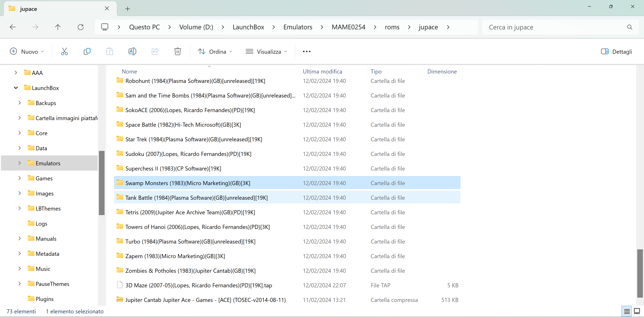Screen dimensions: 644x317
Task: Sort by Ultima modifica column header
Action: click(334, 71)
